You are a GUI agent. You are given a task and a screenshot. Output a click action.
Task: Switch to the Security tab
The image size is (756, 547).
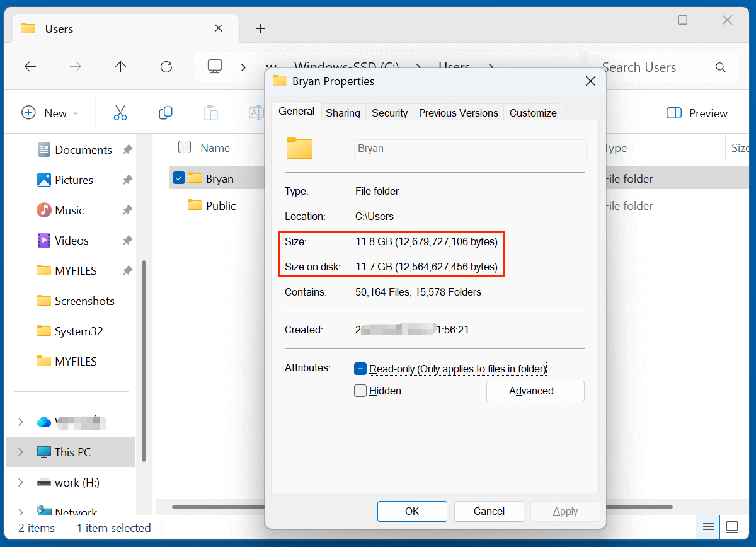coord(389,113)
